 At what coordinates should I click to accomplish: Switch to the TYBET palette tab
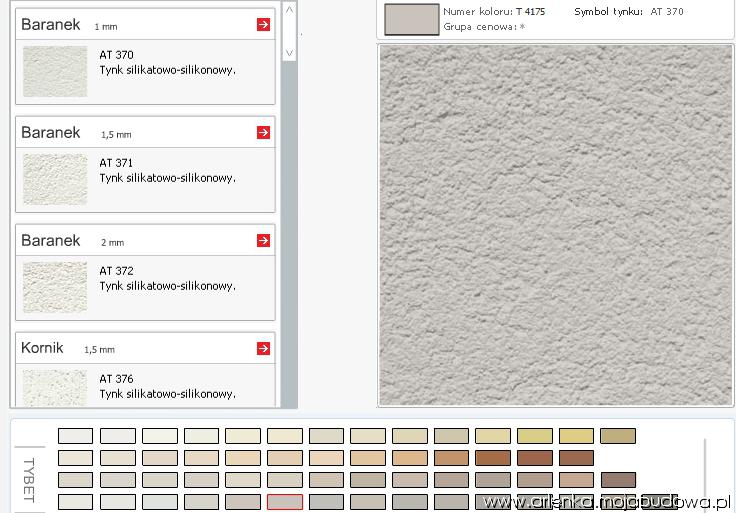[x=28, y=482]
